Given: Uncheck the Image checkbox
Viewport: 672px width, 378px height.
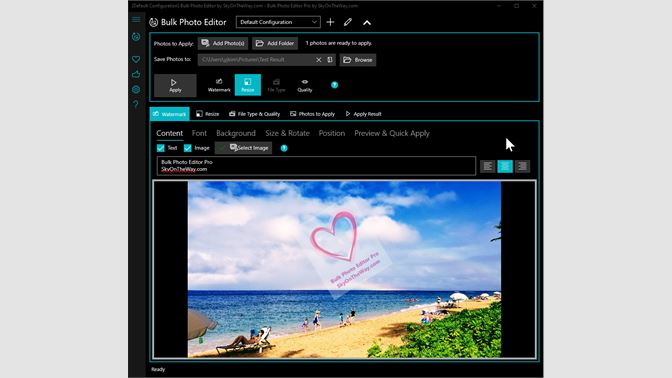Looking at the screenshot, I should (x=188, y=148).
